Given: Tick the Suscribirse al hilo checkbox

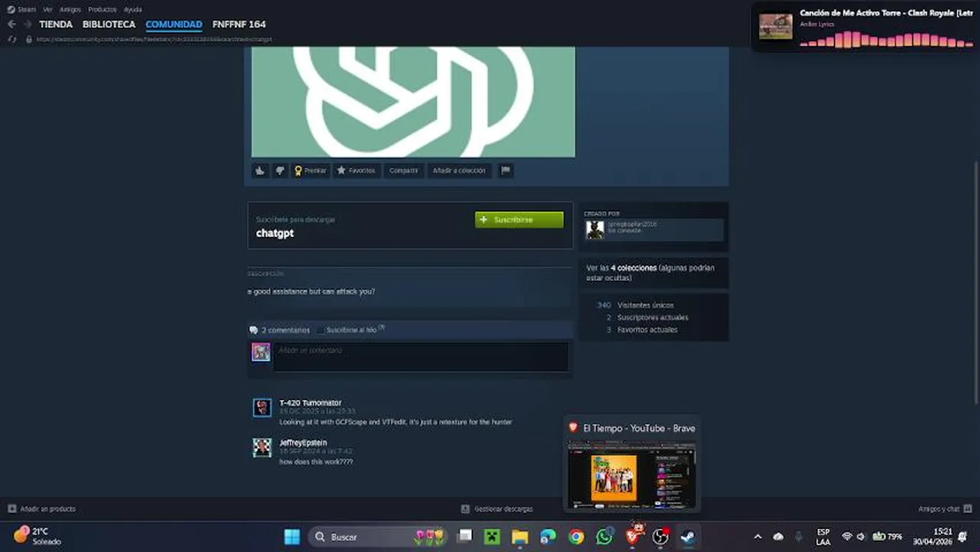Looking at the screenshot, I should (321, 330).
